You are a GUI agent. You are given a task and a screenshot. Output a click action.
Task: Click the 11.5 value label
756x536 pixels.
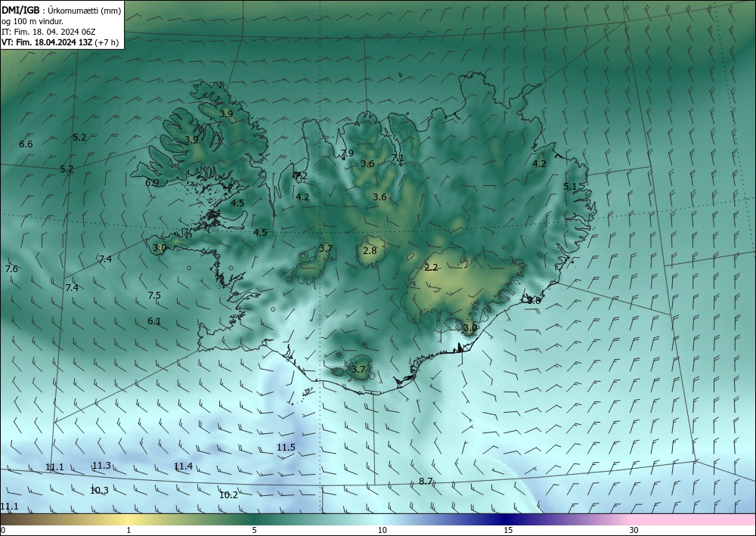286,448
